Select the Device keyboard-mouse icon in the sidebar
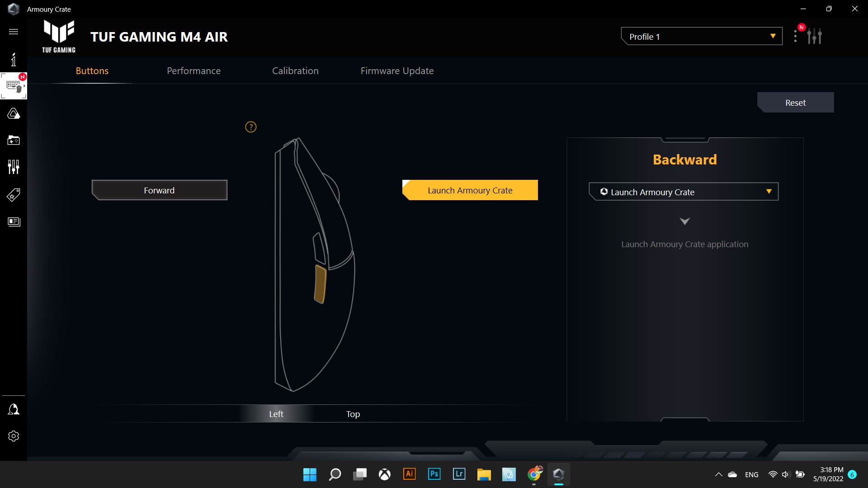This screenshot has height=488, width=868. [14, 86]
